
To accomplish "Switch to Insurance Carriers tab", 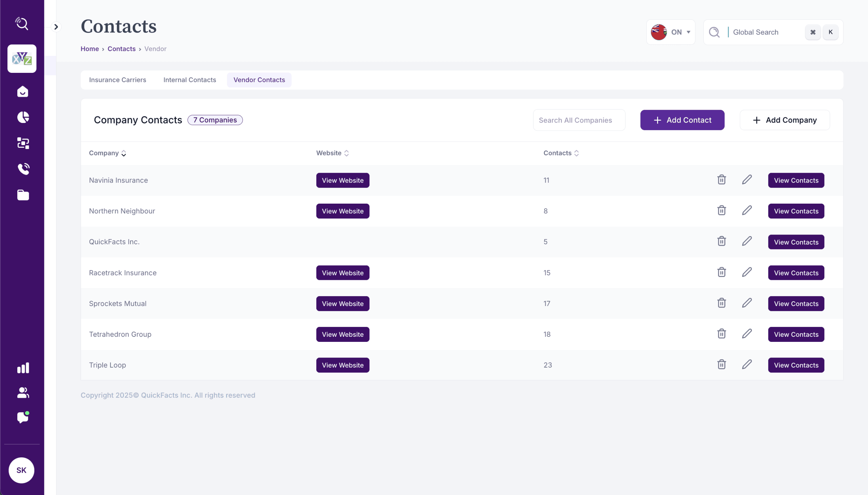I will click(x=117, y=80).
